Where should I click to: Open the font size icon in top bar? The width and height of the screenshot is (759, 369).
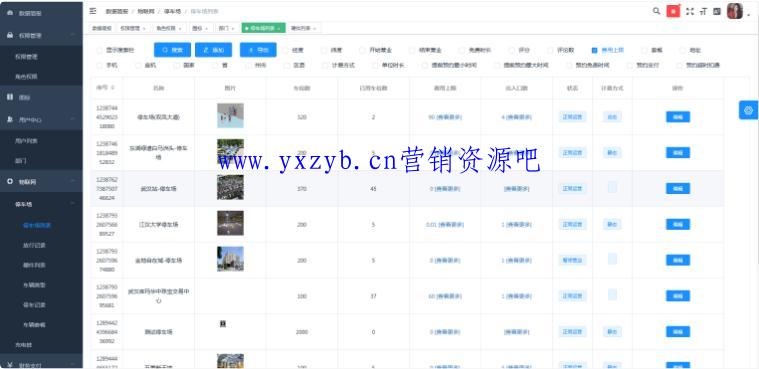pyautogui.click(x=703, y=11)
